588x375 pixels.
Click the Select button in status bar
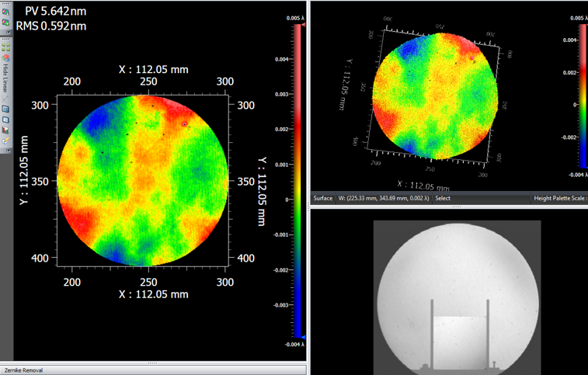pos(443,199)
